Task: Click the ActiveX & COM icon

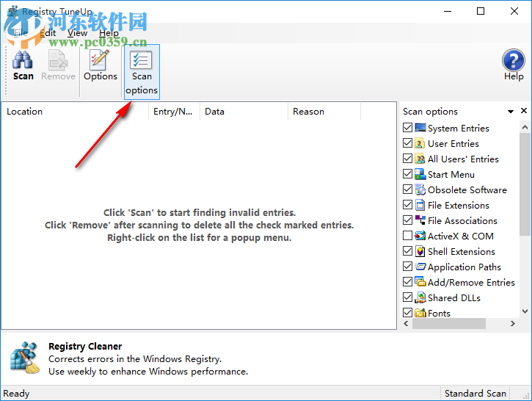Action: tap(420, 236)
